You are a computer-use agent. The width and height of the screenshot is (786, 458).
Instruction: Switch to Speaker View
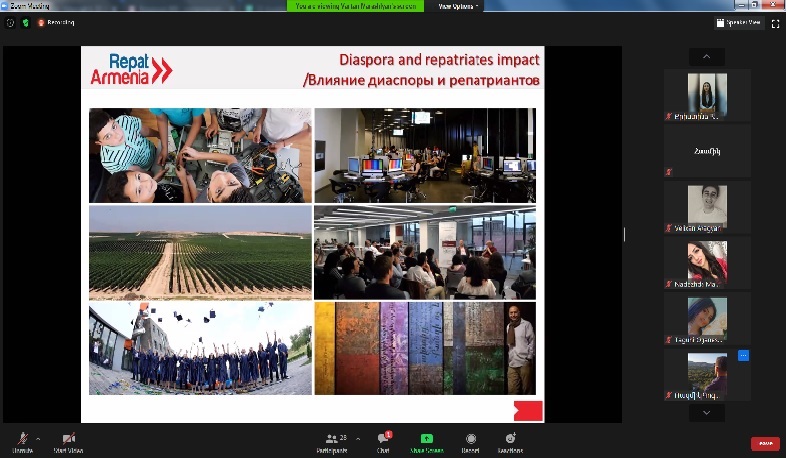point(739,22)
